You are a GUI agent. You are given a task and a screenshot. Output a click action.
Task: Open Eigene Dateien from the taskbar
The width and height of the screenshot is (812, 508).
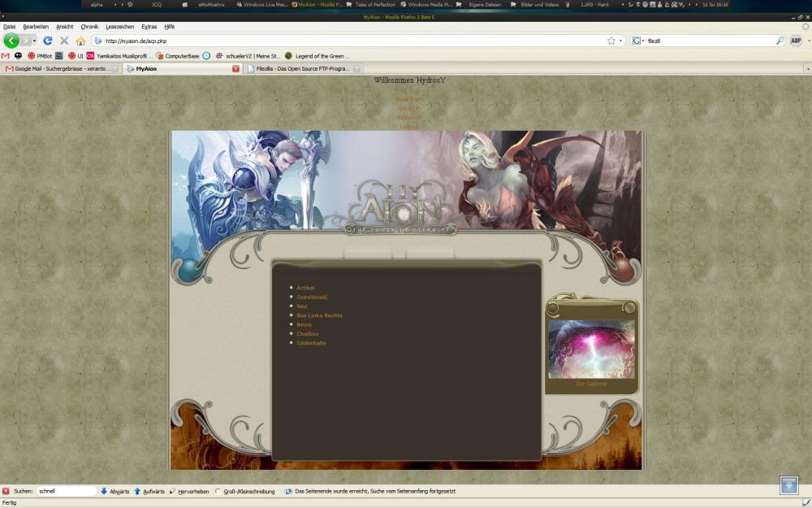(x=481, y=4)
